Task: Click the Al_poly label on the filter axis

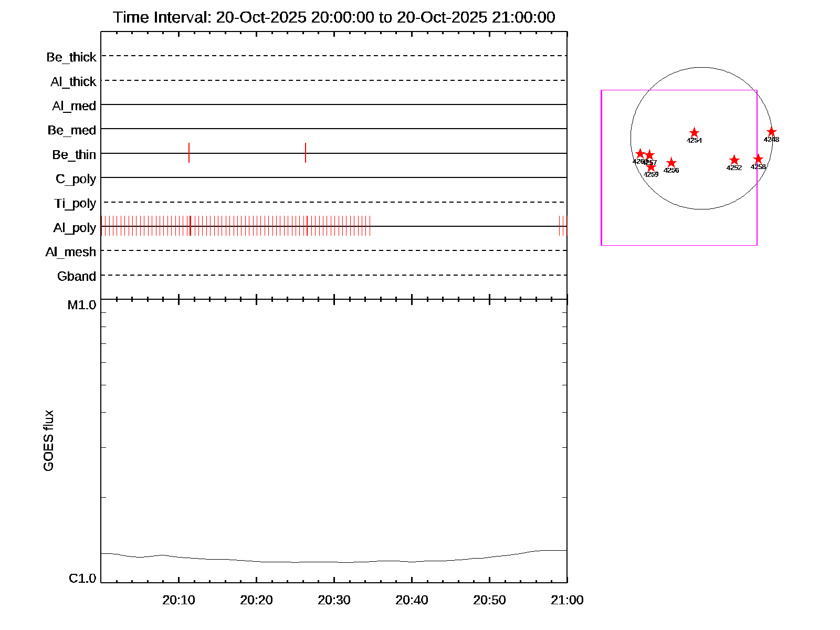Action: pyautogui.click(x=75, y=228)
